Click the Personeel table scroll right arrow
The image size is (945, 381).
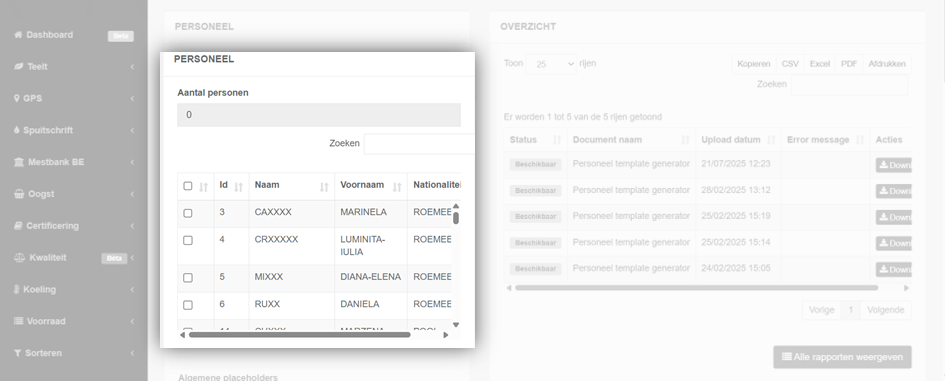[446, 335]
